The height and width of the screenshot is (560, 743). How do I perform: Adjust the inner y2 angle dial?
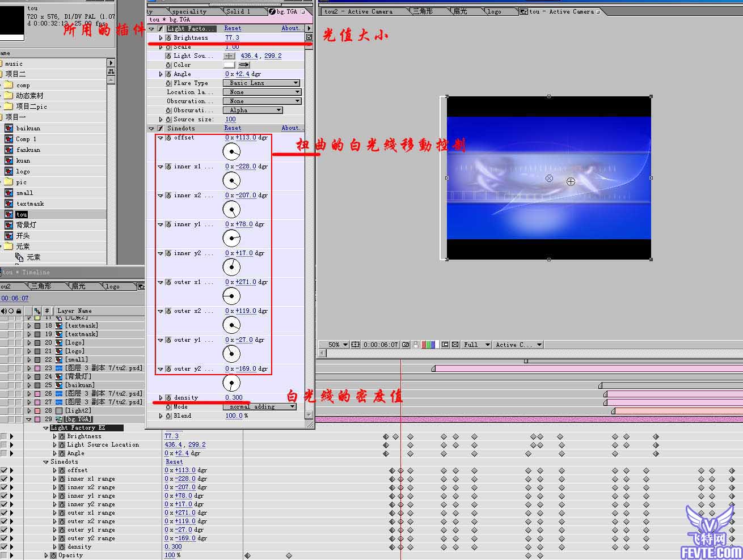tap(231, 267)
